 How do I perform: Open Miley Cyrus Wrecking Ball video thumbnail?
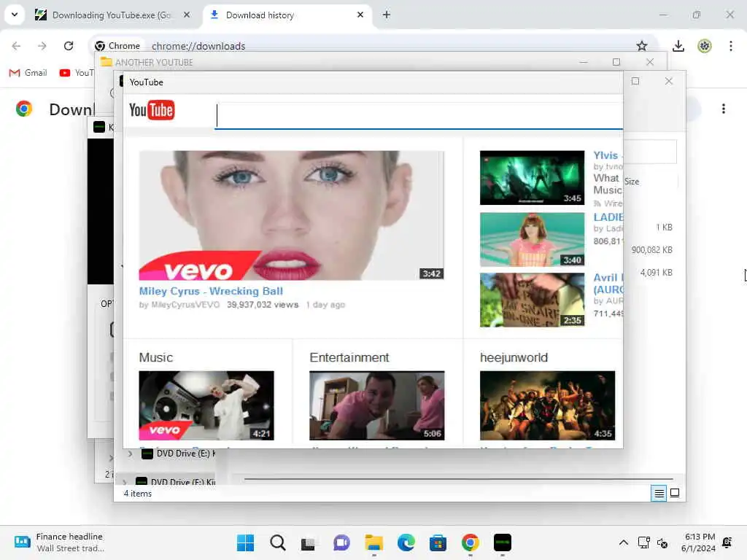[x=292, y=215]
